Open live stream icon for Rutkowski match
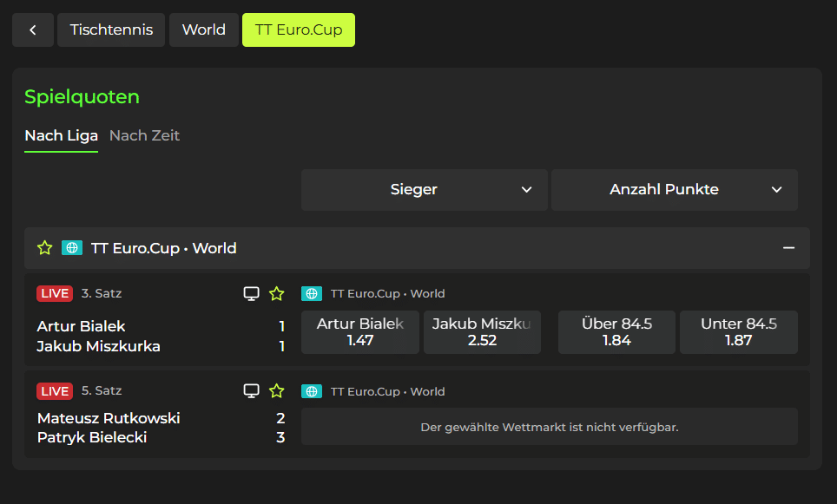 tap(252, 391)
